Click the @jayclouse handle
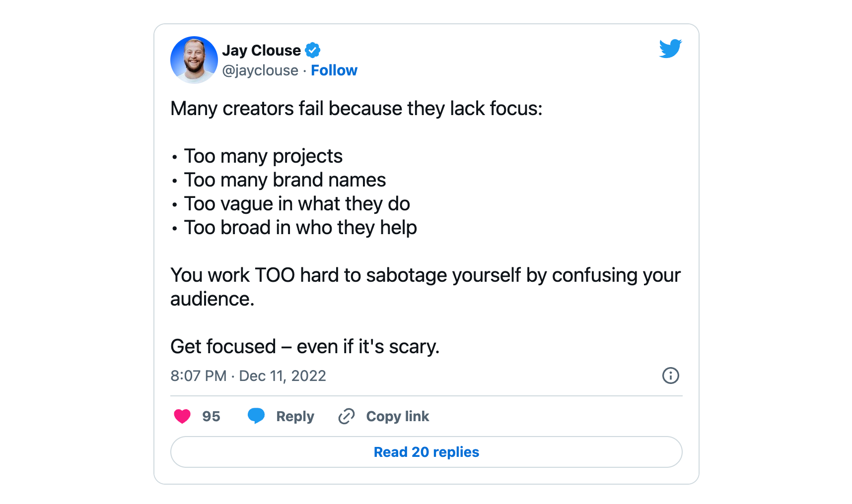This screenshot has width=852, height=504. (260, 70)
